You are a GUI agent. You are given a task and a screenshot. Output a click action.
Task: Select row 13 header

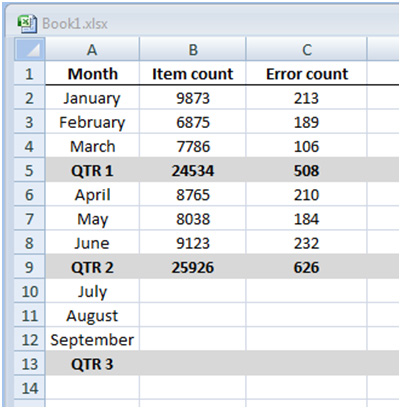[x=29, y=363]
